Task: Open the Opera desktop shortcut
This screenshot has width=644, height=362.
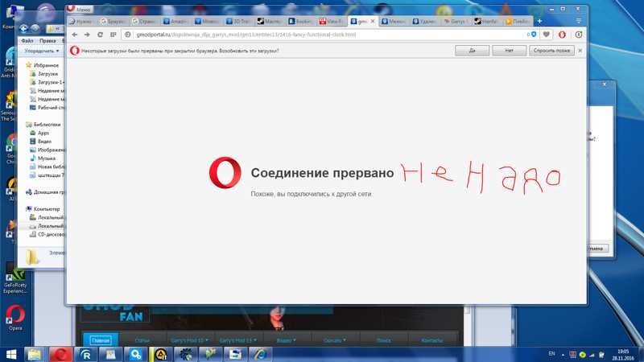Action: (x=15, y=317)
